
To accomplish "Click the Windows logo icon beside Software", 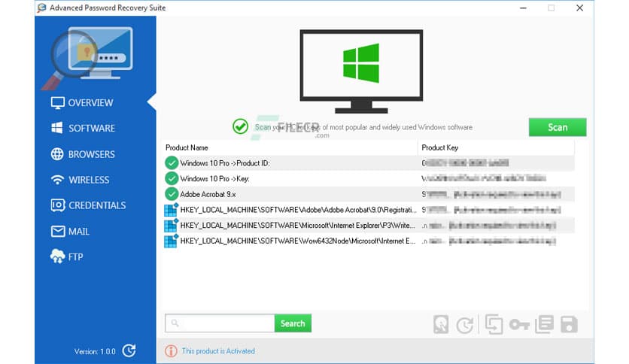I will click(x=57, y=128).
